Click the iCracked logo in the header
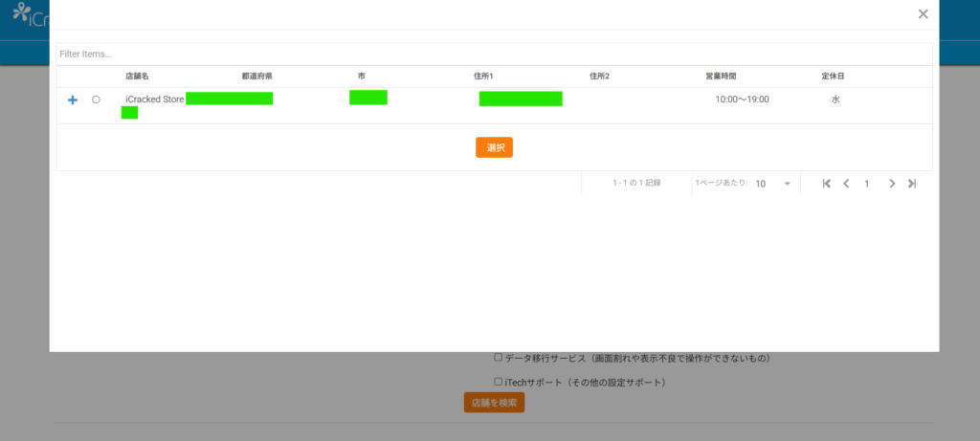Viewport: 980px width, 441px height. point(31,15)
